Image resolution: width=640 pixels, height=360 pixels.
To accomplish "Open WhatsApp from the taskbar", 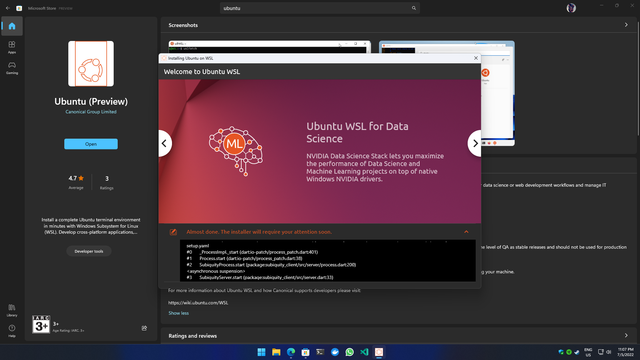I will (349, 352).
